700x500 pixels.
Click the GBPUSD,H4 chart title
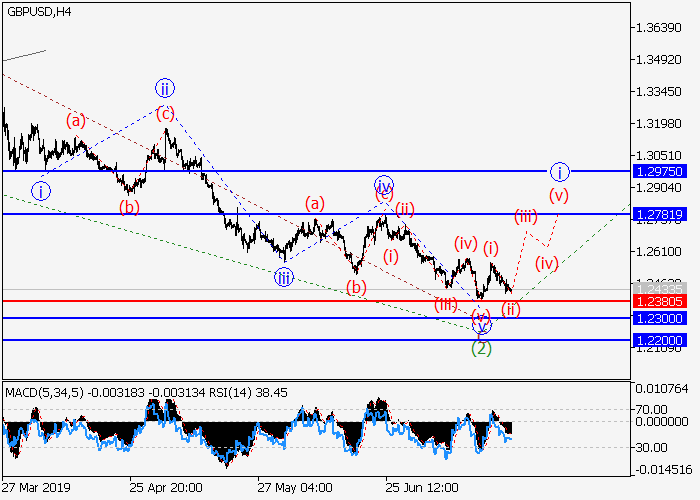[37, 9]
